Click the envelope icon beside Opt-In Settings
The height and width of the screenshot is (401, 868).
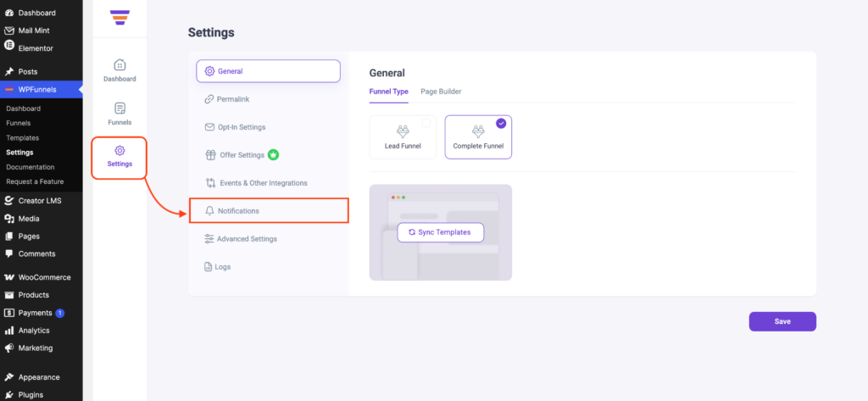click(209, 127)
